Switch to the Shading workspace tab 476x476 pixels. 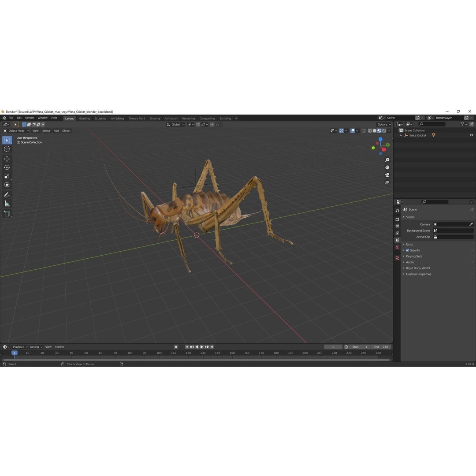(155, 119)
